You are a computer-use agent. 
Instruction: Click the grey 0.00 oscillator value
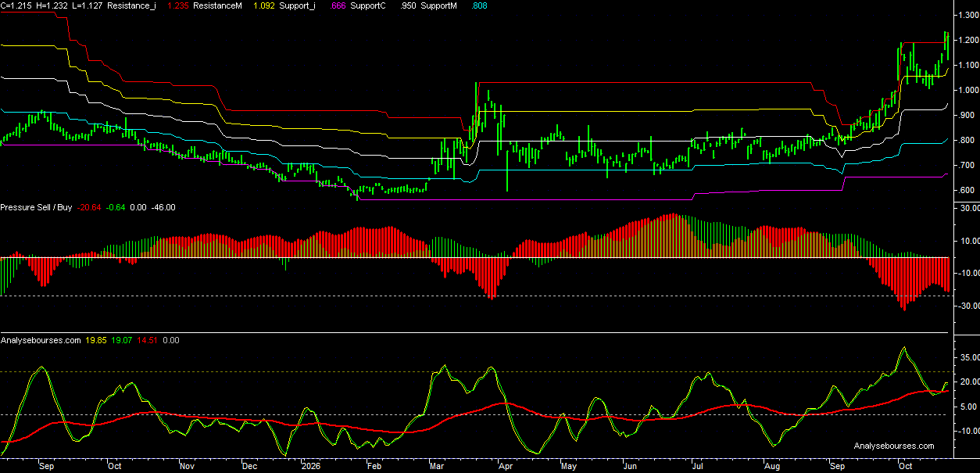click(x=170, y=340)
